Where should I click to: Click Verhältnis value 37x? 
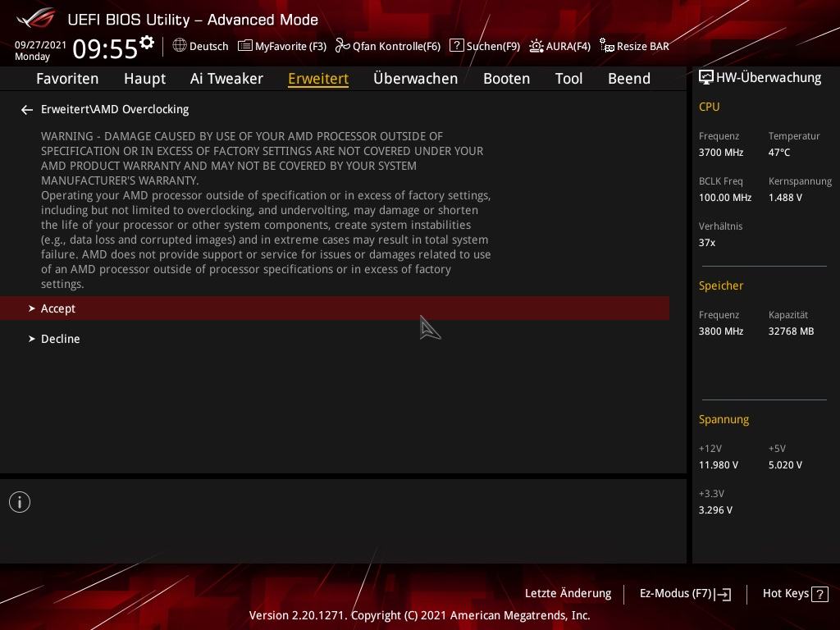(x=706, y=243)
